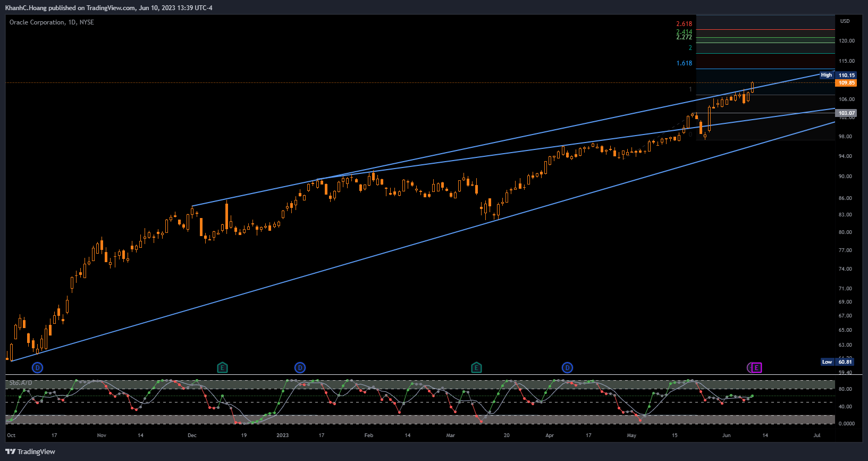
Task: Click the 115.00 price axis value
Action: coord(847,61)
